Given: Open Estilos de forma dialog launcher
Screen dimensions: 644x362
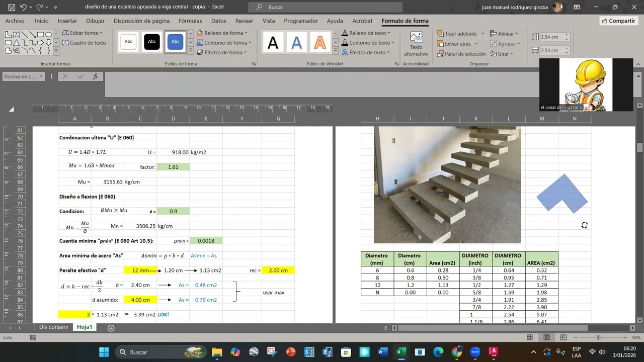Looking at the screenshot, I should (x=254, y=64).
